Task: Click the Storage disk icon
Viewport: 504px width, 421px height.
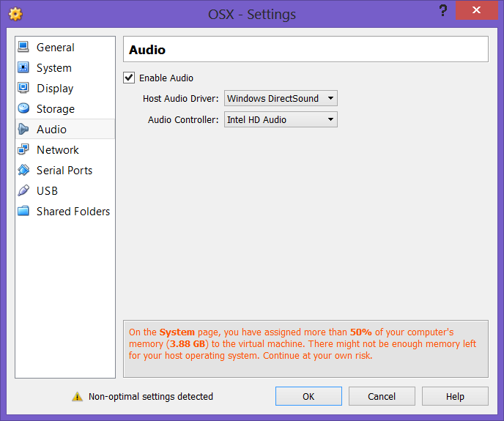Action: (x=23, y=108)
